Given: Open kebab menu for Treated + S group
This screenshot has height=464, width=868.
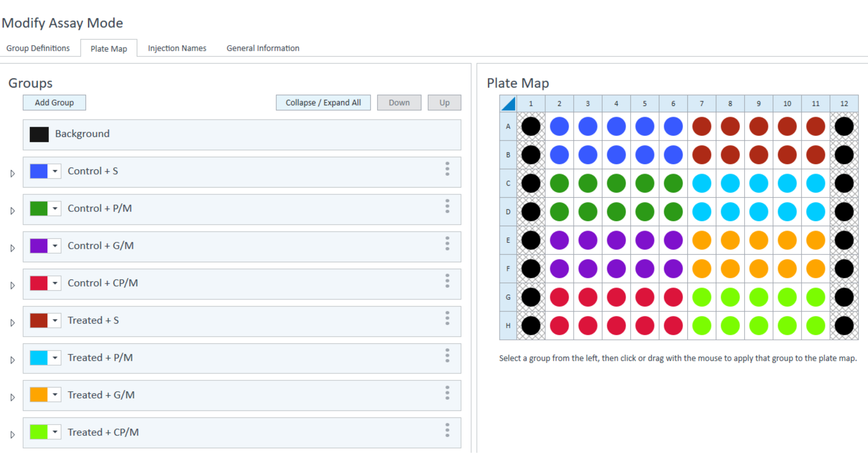Looking at the screenshot, I should tap(447, 318).
